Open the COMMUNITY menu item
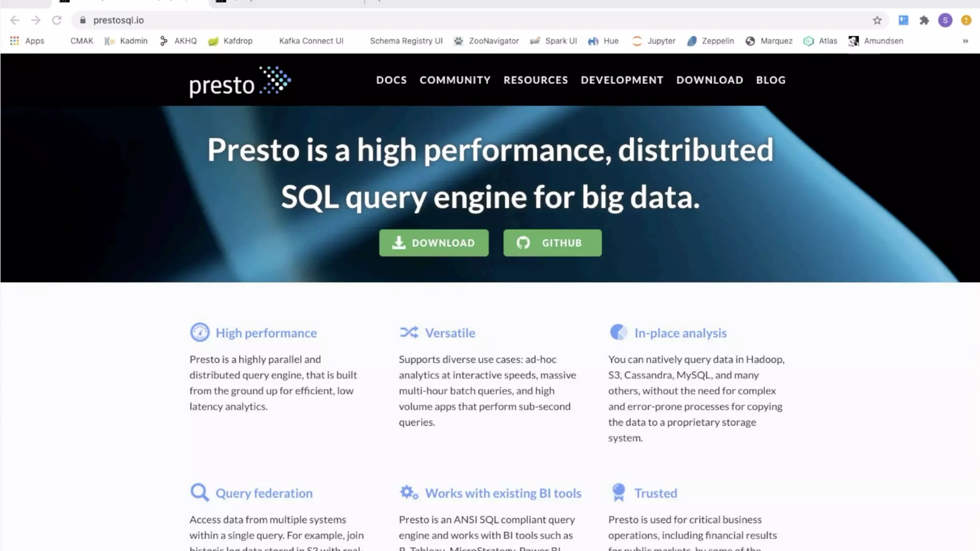The height and width of the screenshot is (551, 980). click(x=455, y=80)
